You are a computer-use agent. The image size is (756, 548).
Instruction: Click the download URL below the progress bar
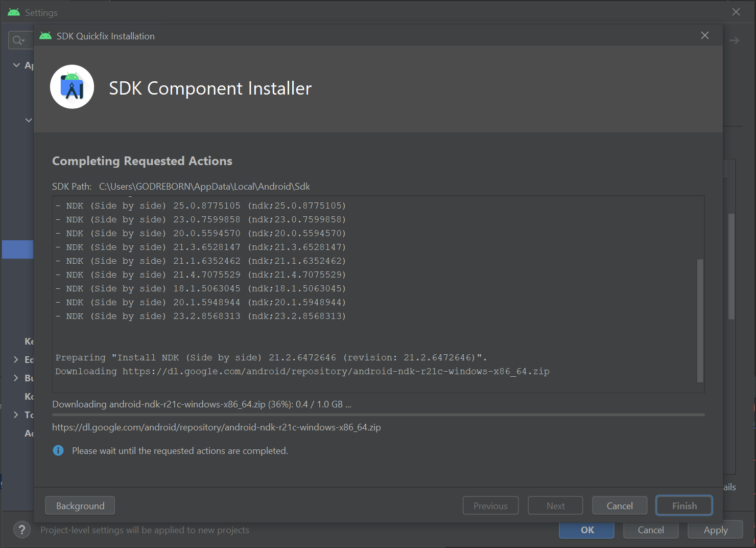(x=217, y=427)
